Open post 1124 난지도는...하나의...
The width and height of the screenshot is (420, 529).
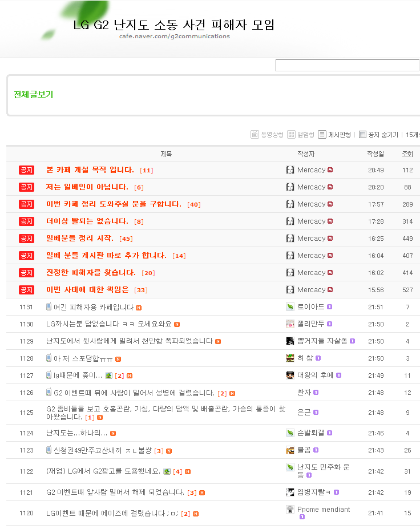click(x=76, y=433)
